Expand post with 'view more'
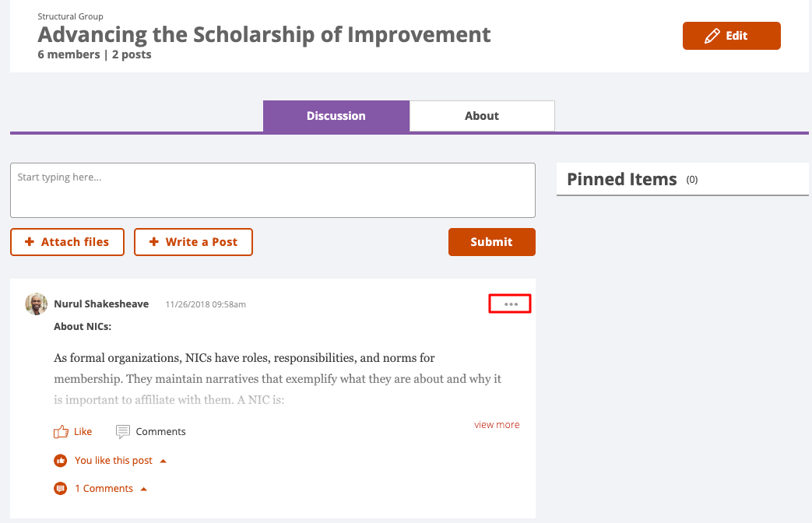The width and height of the screenshot is (812, 523). click(x=497, y=425)
